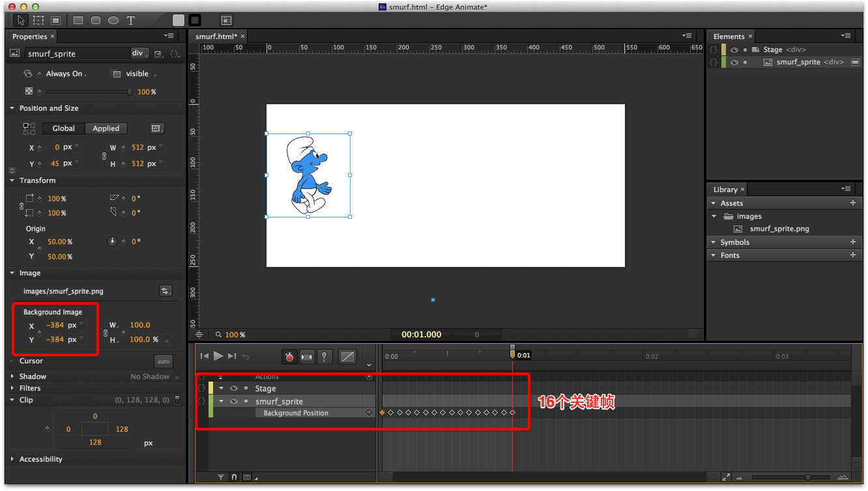Toggle Auto-Transition mode button
The height and width of the screenshot is (491, 868).
[307, 357]
